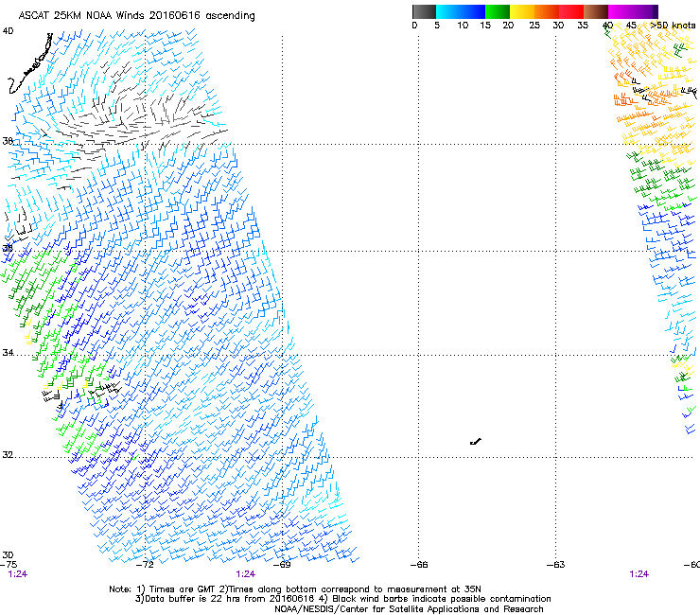Pick the cyan-blue 5-15 knots color bar segment
This screenshot has width=700, height=615.
[x=461, y=11]
